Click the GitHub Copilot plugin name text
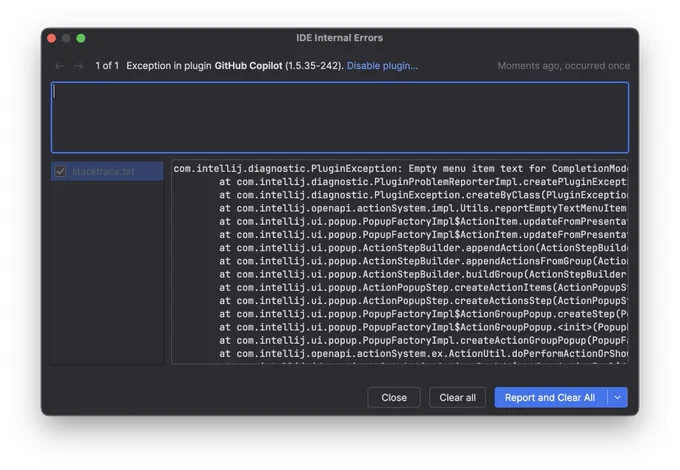Screen dimensions: 680x470 (248, 66)
